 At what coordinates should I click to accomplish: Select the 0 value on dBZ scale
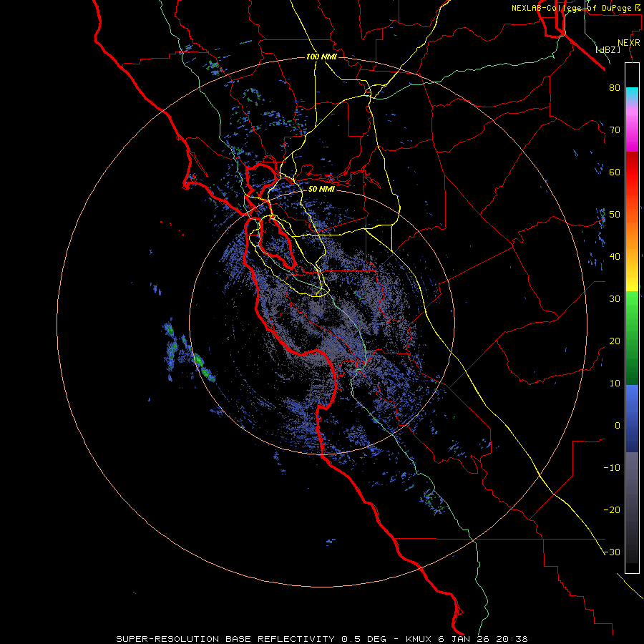click(x=618, y=426)
